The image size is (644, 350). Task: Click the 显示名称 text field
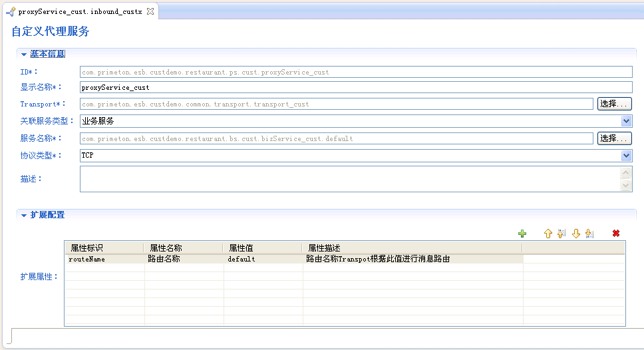(355, 87)
